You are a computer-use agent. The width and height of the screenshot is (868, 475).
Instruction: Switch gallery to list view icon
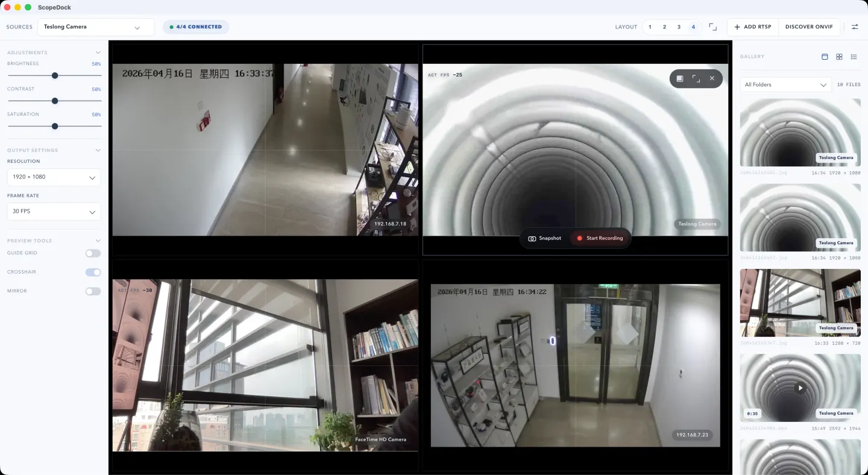click(854, 57)
